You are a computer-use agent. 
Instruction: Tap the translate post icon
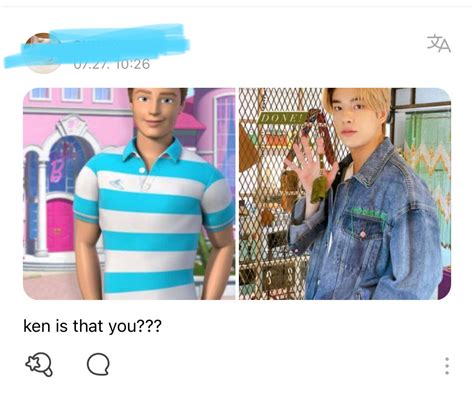439,44
